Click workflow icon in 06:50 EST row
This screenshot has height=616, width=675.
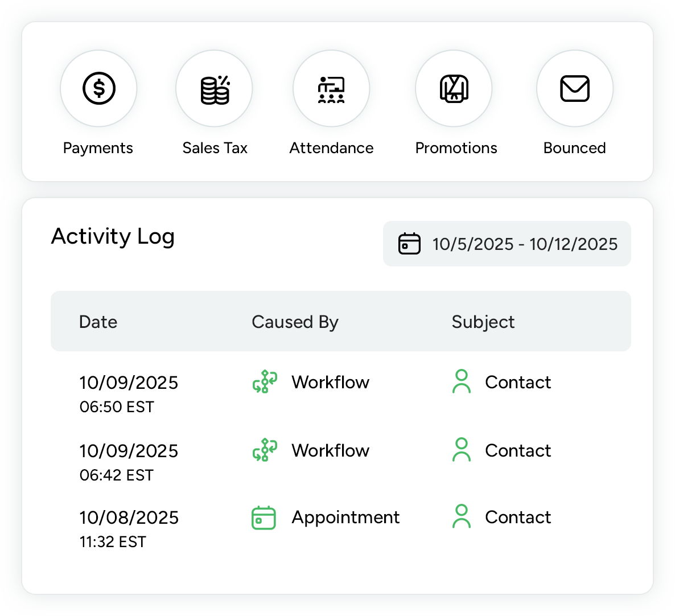(x=265, y=382)
